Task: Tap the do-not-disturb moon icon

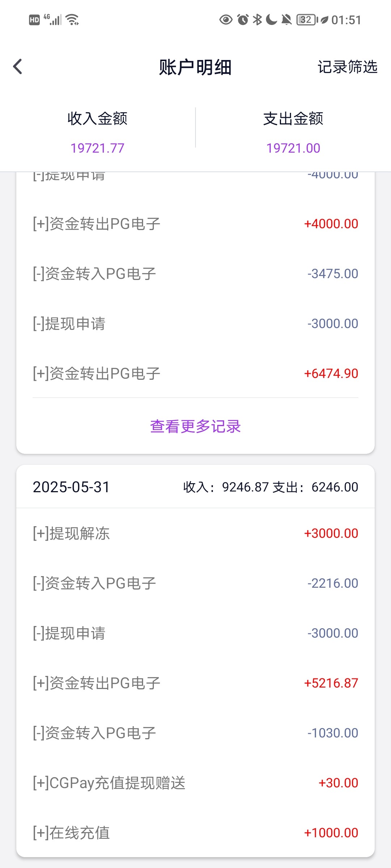Action: pos(272,20)
